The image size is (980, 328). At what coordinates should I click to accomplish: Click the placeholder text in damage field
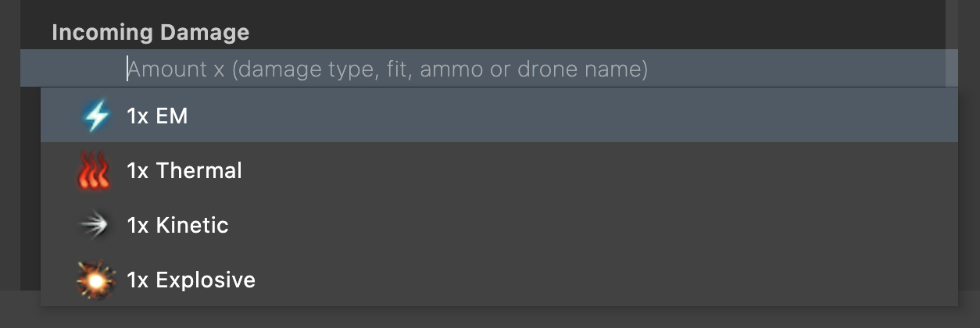[388, 70]
